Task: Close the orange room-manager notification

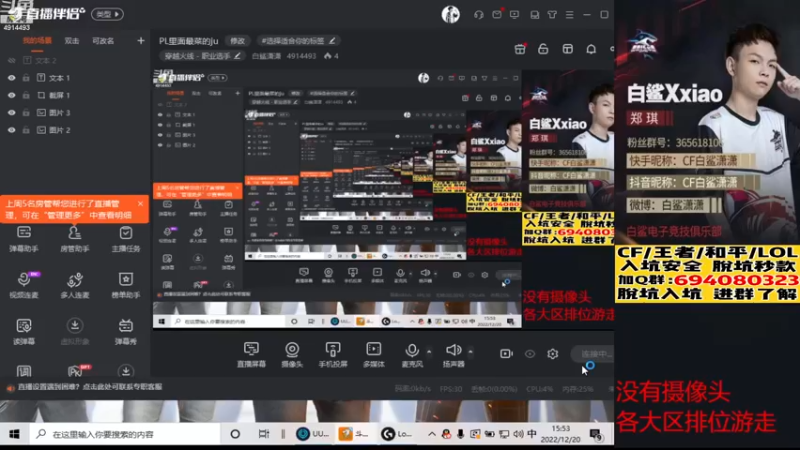Action: click(x=140, y=204)
